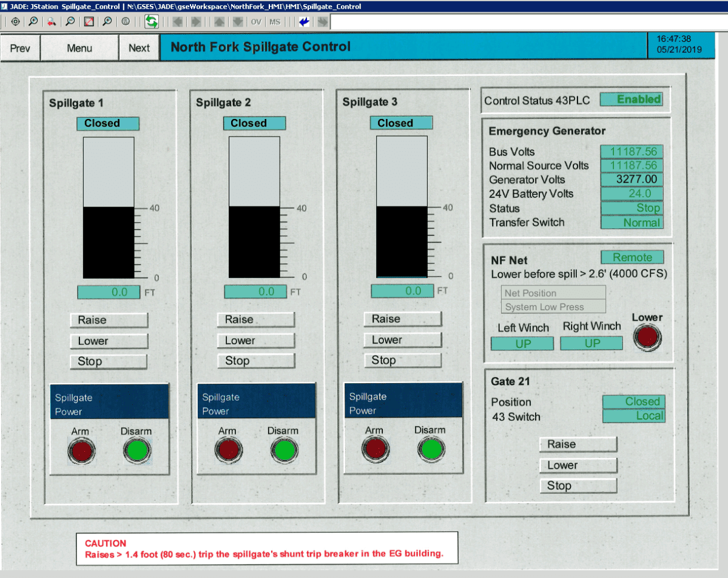Viewport: 728px width, 578px height.
Task: Click the 24V Battery Volts value 24.0
Action: tap(632, 194)
